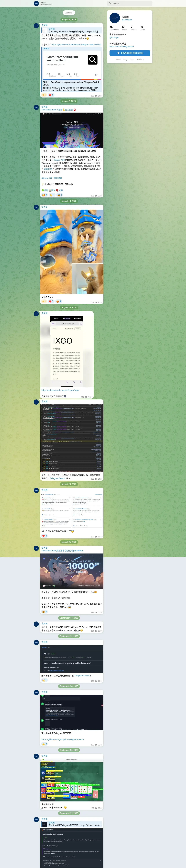
Task: Click the DOWNLOAD TELEGRAM button
Action: 130,53
